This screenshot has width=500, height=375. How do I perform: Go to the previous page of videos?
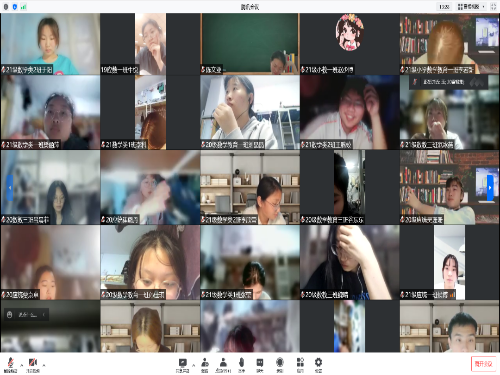point(10,188)
